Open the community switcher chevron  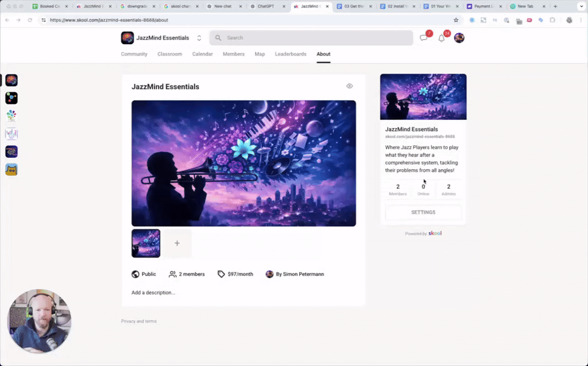tap(199, 37)
